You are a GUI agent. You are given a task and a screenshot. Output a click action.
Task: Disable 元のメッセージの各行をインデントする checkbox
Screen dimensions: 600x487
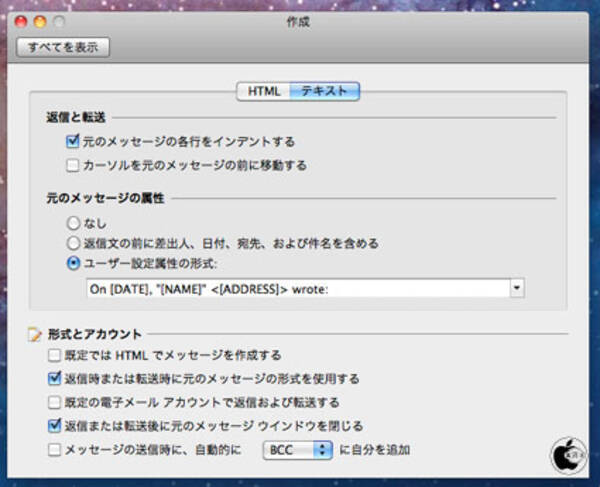pos(72,142)
